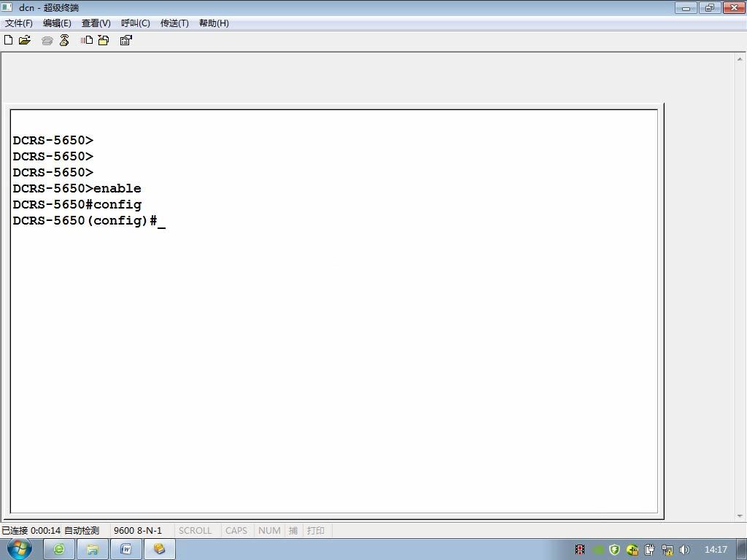Click the Show desktop button beside the clock

tap(742, 550)
